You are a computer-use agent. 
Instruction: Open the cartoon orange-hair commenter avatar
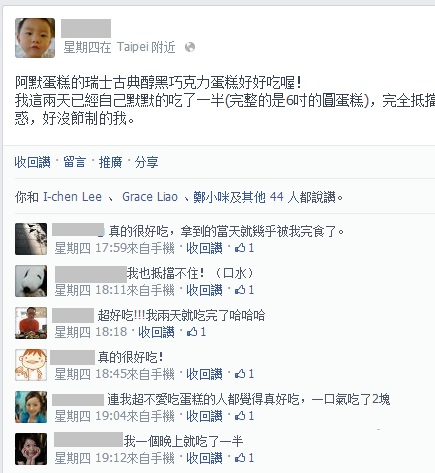[31, 365]
